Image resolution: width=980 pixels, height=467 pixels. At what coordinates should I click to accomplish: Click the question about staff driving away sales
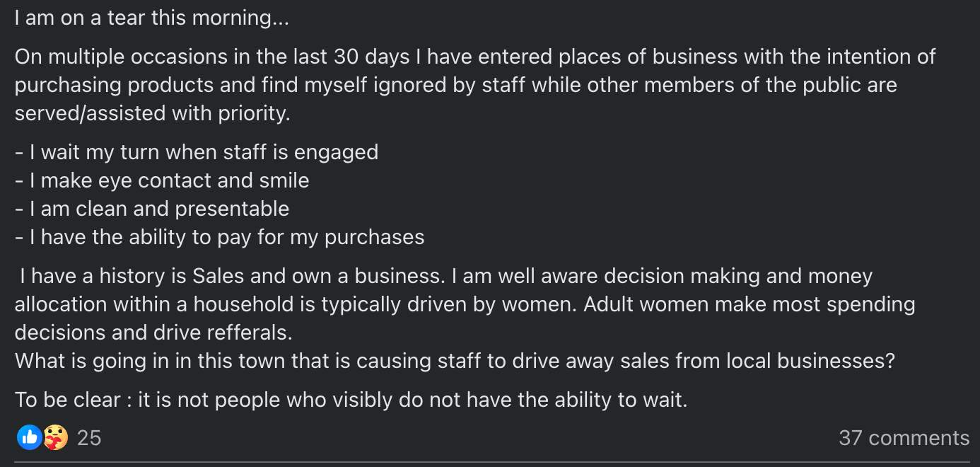[x=455, y=360]
